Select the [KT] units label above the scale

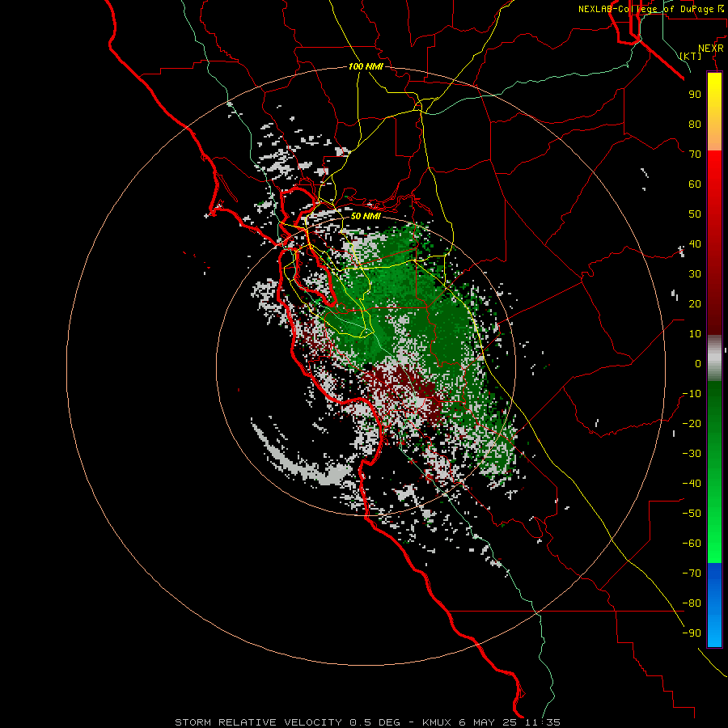(690, 56)
